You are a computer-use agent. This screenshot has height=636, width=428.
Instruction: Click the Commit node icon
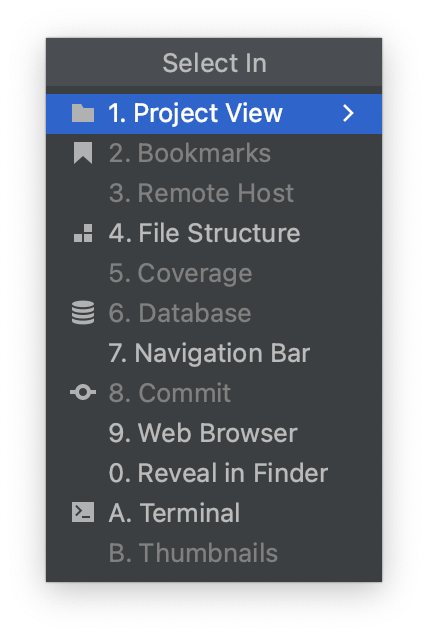click(x=83, y=393)
